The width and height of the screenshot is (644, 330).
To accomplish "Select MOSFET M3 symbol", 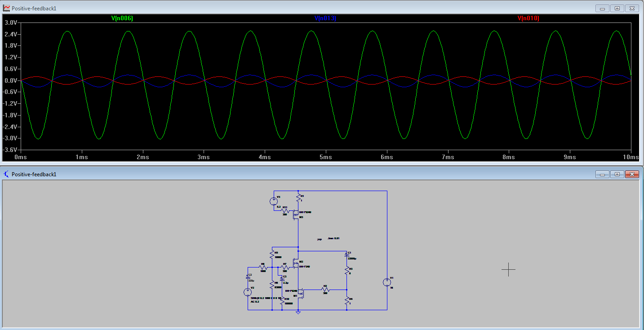I will tap(296, 214).
